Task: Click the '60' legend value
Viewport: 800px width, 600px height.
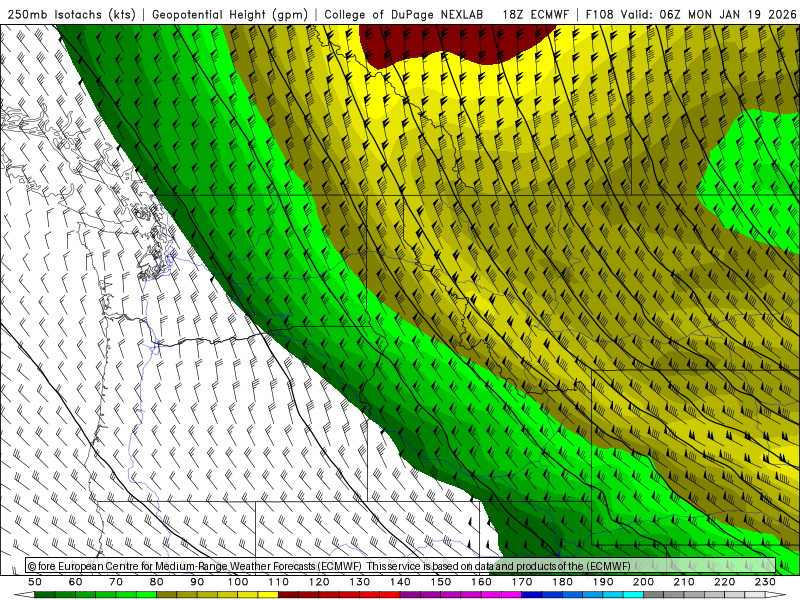Action: pos(76,582)
